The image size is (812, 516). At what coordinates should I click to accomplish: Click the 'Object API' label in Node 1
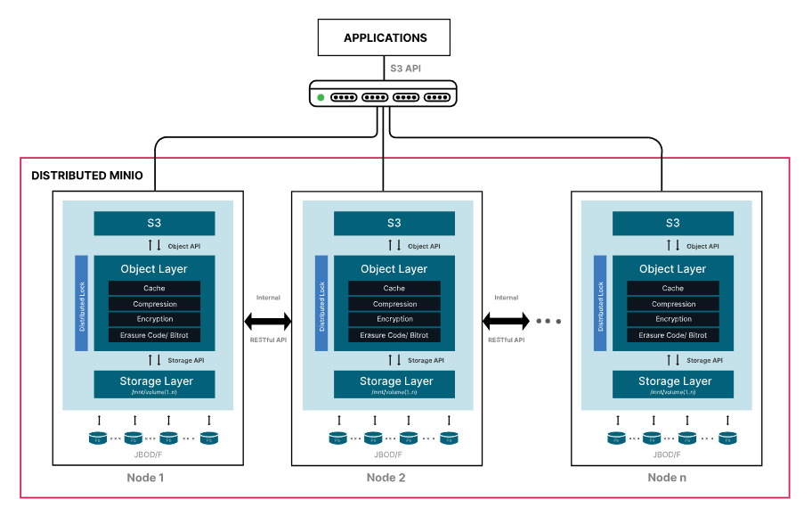coord(183,246)
